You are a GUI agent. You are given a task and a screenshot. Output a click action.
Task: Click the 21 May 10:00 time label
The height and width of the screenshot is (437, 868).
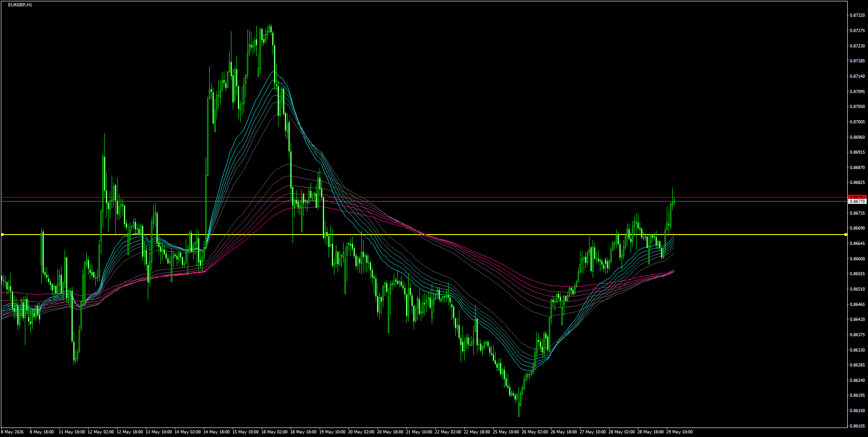[x=419, y=432]
